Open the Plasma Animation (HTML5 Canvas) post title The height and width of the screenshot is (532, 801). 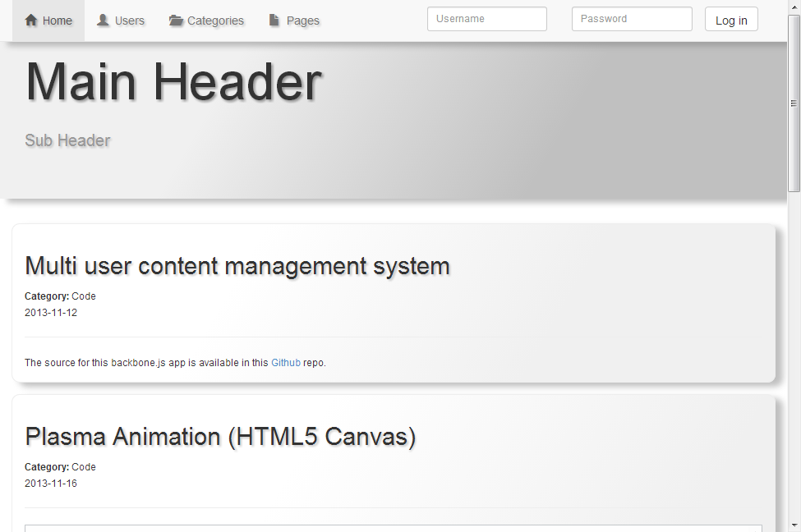[220, 437]
